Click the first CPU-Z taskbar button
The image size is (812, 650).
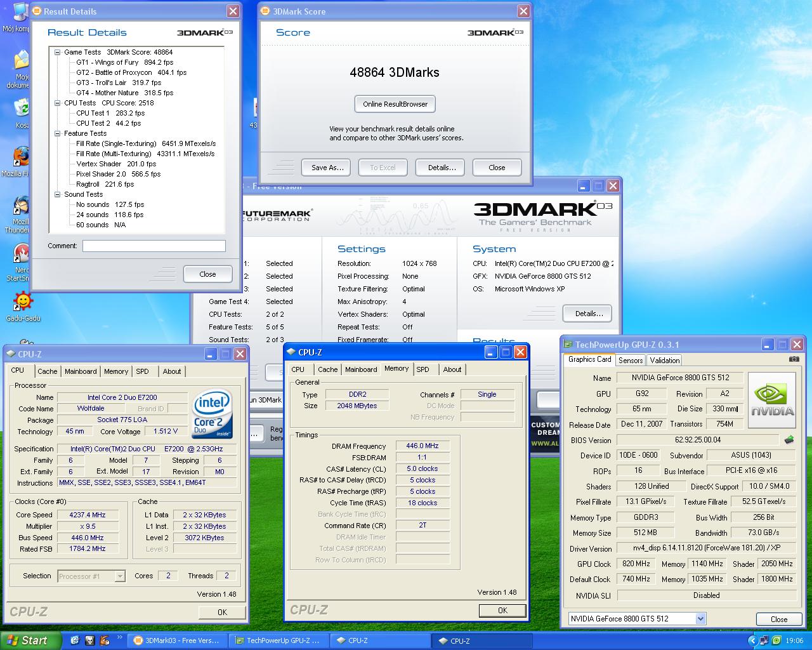[x=379, y=640]
